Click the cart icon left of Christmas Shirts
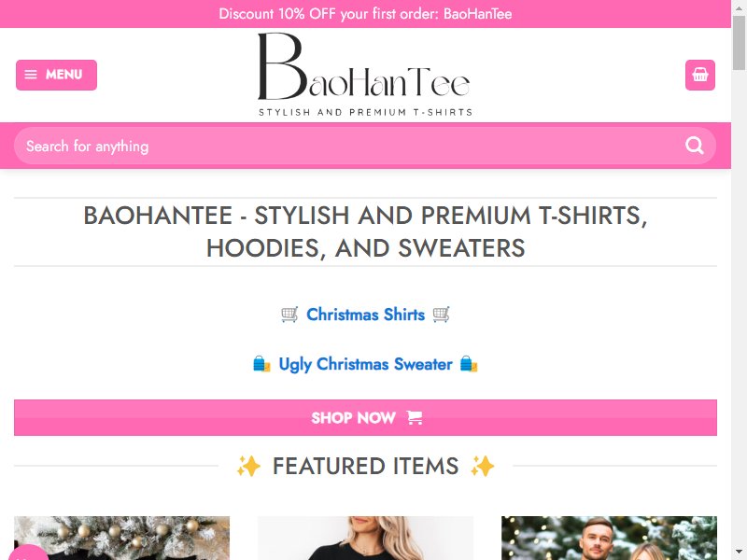 coord(289,315)
